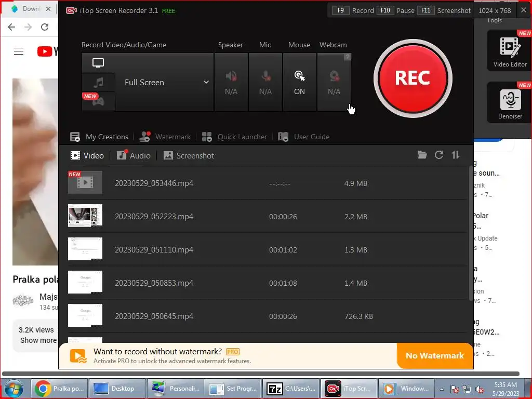
Task: Reload the page in Chrome
Action: click(45, 27)
